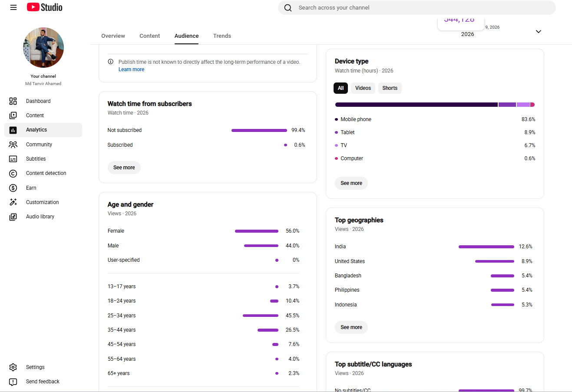This screenshot has width=572, height=392.
Task: Filter device type by Videos
Action: tap(363, 88)
